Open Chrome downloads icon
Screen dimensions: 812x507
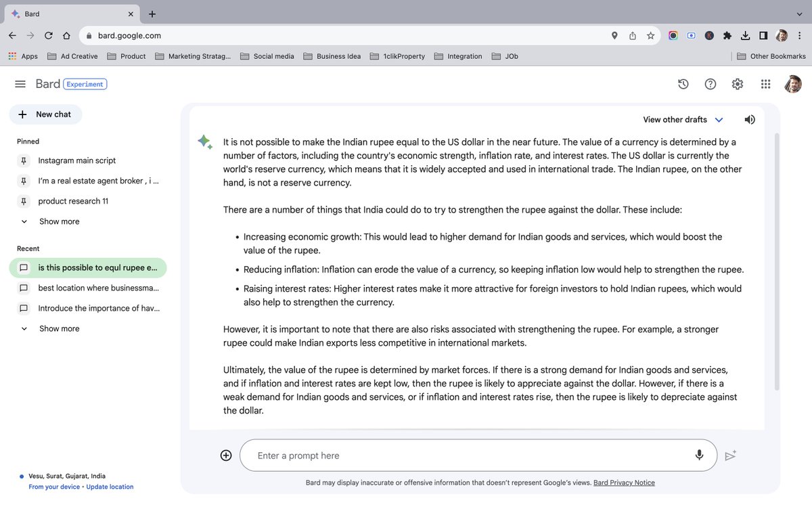tap(745, 36)
